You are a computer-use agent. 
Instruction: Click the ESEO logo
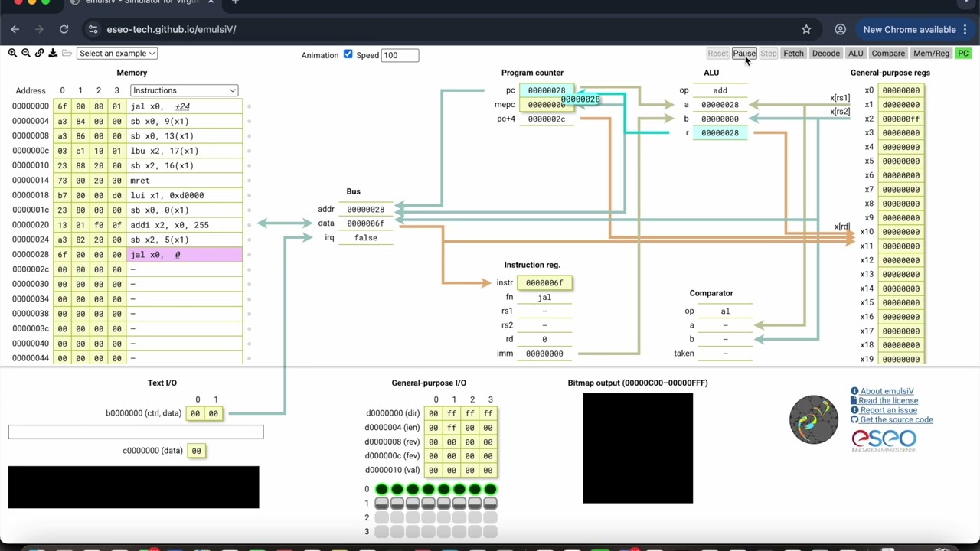(884, 440)
